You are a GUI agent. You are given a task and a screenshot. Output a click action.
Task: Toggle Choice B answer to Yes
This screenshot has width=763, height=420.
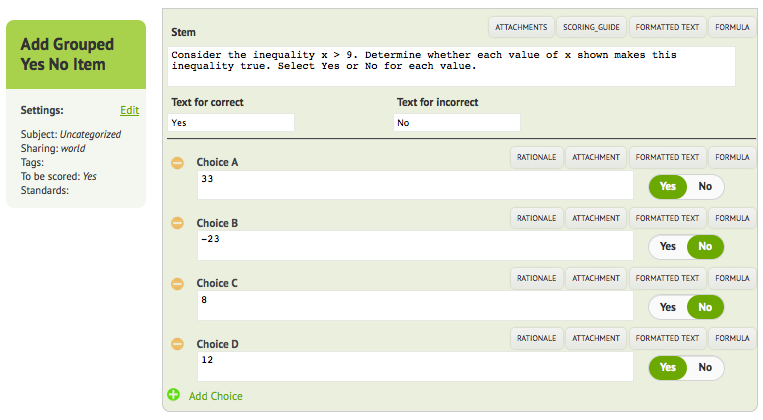coord(668,247)
